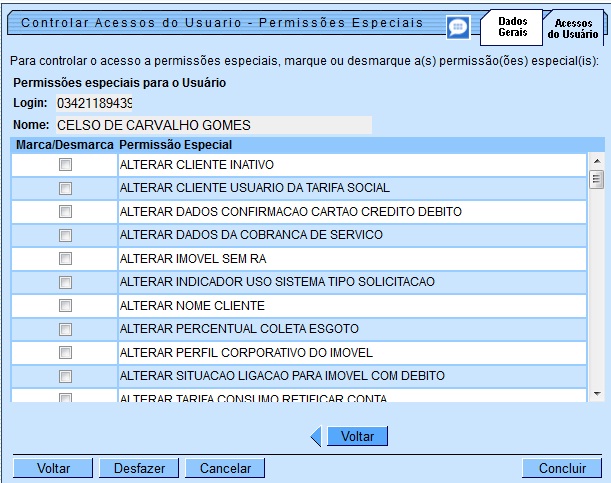Select the text ALTERAR DADOS DA COBRANCA DE SERVICO

[251, 235]
